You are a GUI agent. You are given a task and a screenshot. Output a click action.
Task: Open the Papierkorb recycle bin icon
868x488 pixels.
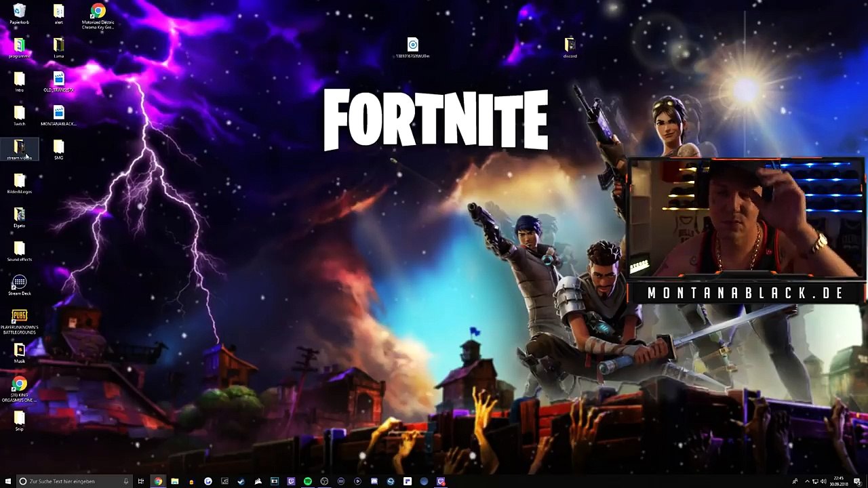[x=19, y=15]
